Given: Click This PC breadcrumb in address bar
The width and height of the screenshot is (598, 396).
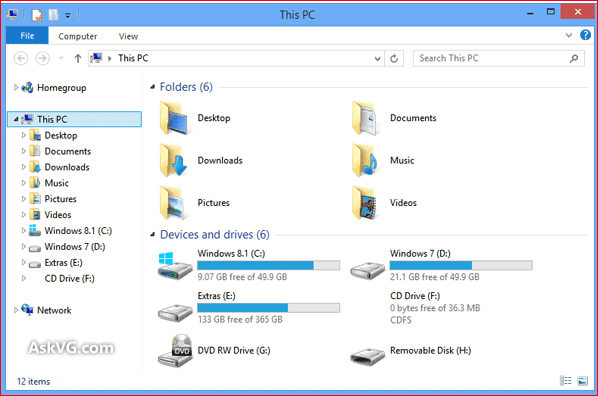Looking at the screenshot, I should pyautogui.click(x=133, y=58).
